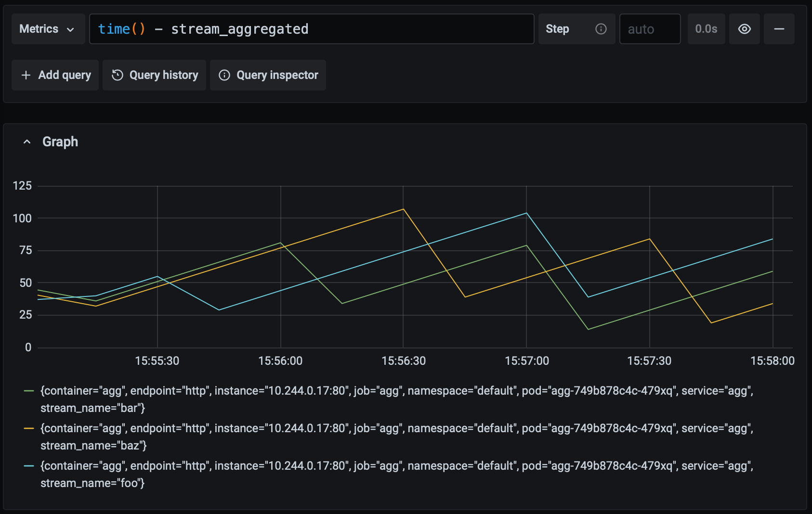This screenshot has height=514, width=812.
Task: Toggle query visibility with the eye icon
Action: [x=744, y=29]
